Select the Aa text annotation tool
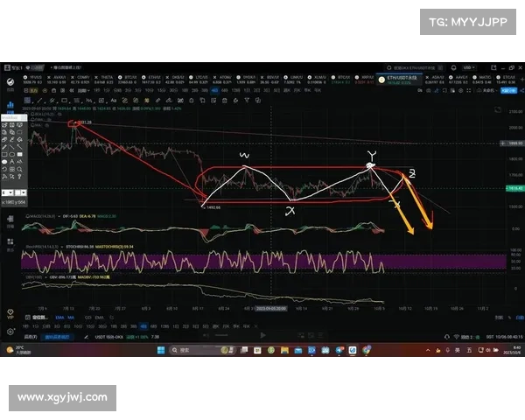The height and width of the screenshot is (420, 525). (114, 101)
